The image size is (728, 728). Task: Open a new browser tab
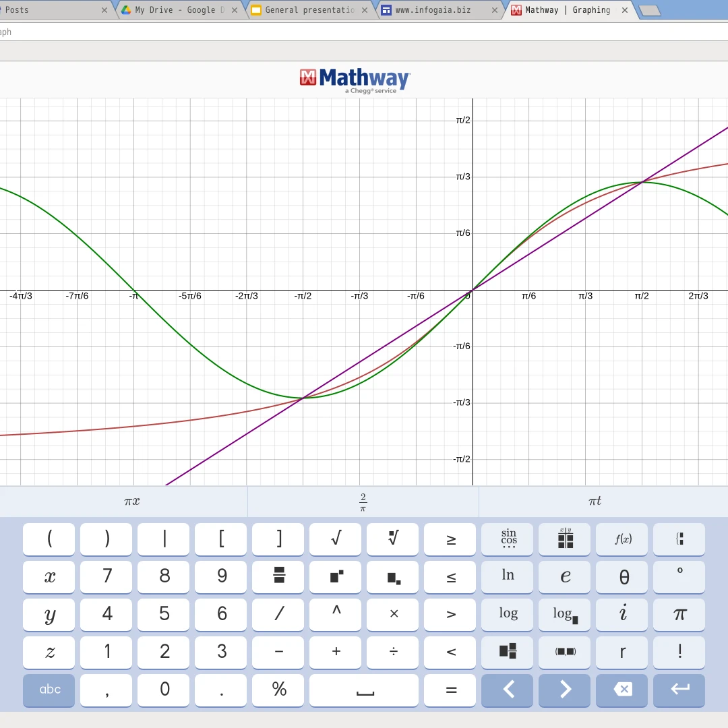(650, 11)
